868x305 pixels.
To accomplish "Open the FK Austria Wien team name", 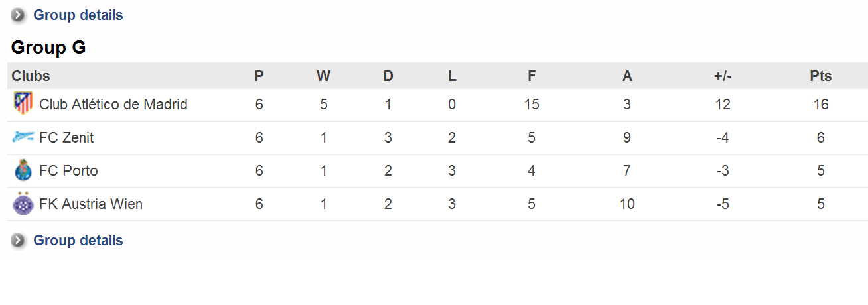I will (91, 204).
